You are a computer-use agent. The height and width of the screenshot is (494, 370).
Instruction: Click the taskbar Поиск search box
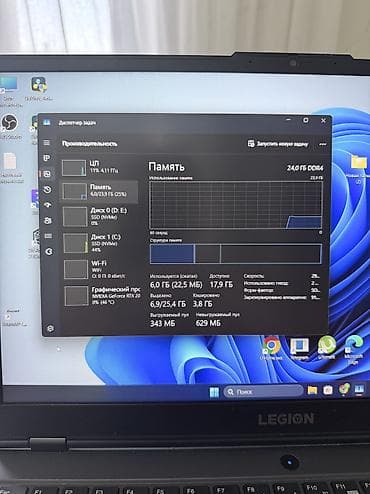(x=263, y=391)
